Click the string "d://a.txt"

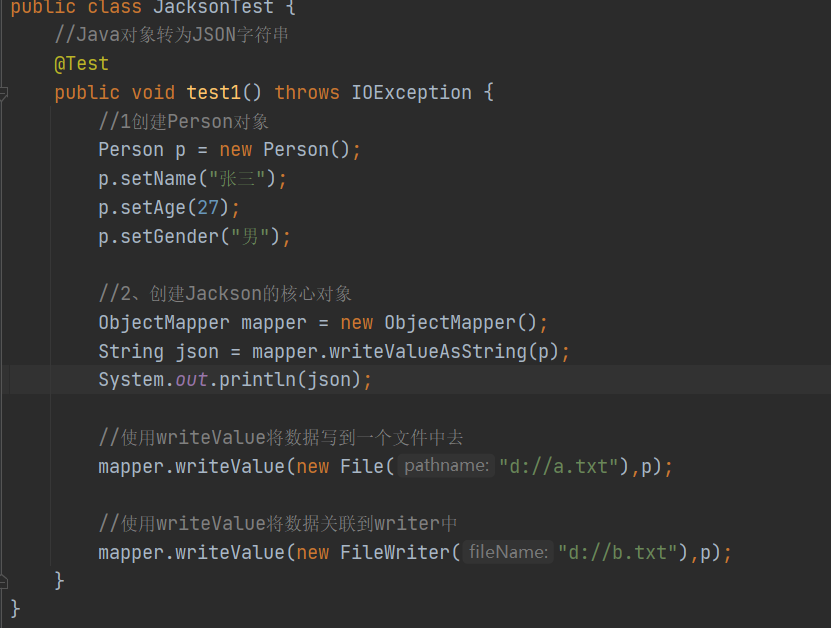click(559, 466)
